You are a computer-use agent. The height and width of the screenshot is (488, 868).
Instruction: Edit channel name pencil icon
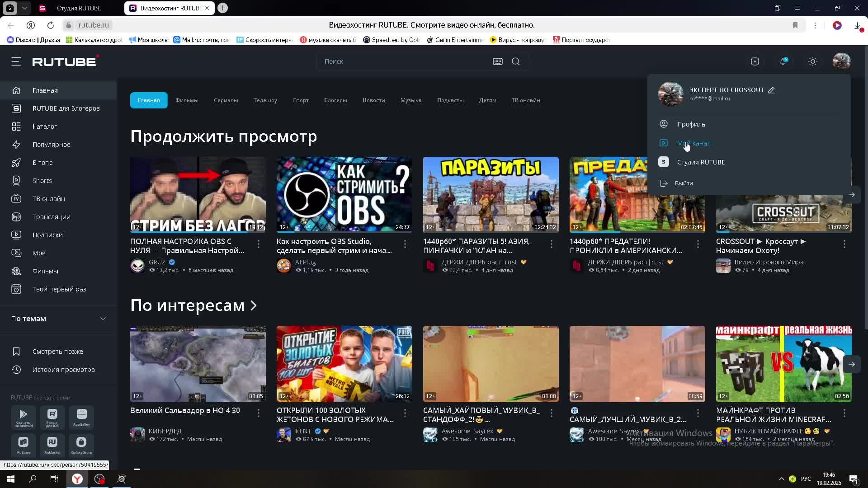(x=771, y=90)
